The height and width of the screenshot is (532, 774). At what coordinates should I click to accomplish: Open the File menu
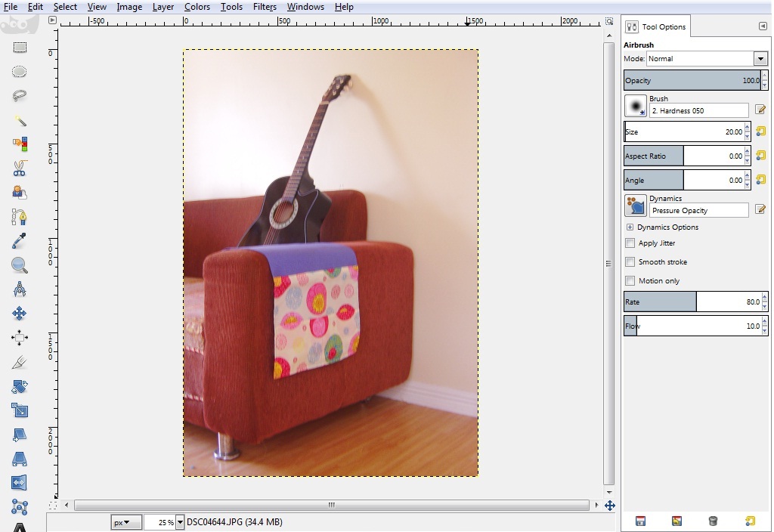click(11, 7)
